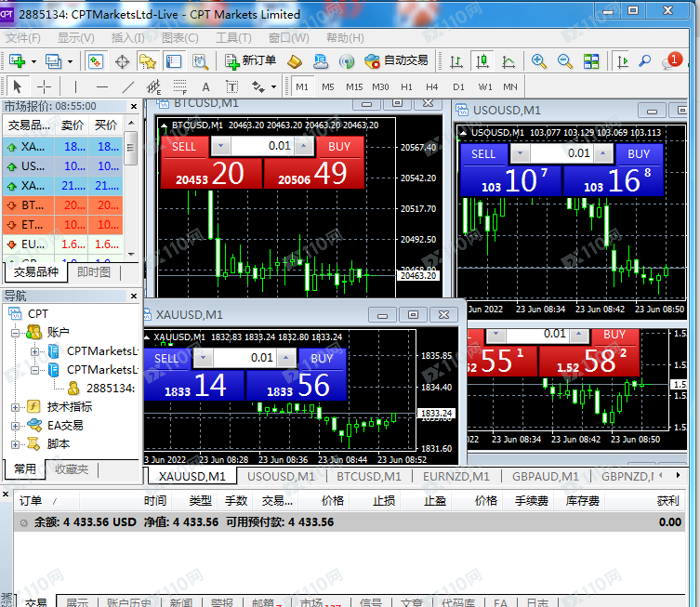Select the crosshair cursor tool

(x=45, y=86)
